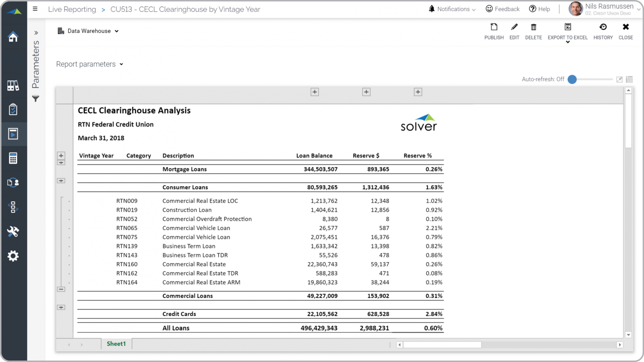The height and width of the screenshot is (362, 644).
Task: Click the Feedback smiley link
Action: coord(502,9)
